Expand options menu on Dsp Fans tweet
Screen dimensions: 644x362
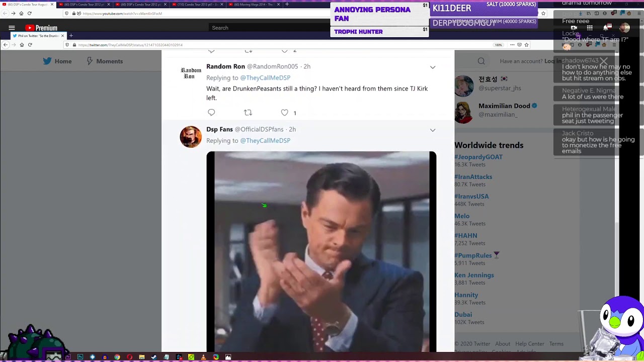click(433, 130)
